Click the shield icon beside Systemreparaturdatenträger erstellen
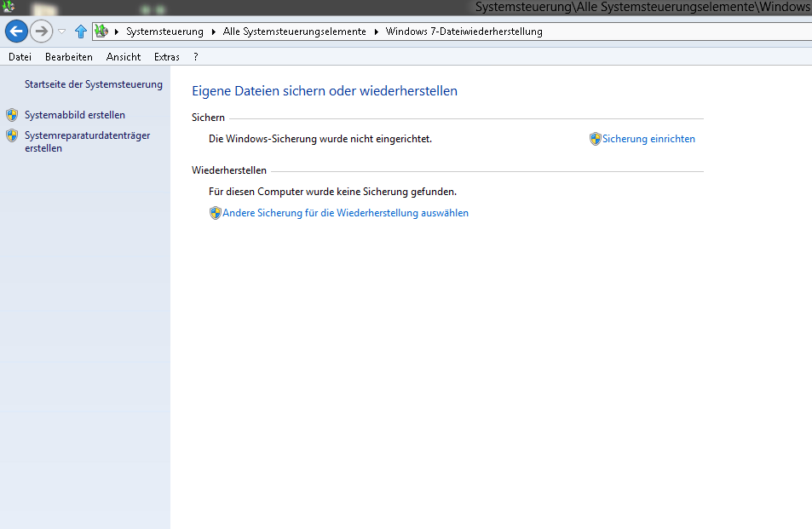The width and height of the screenshot is (812, 529). [x=12, y=135]
